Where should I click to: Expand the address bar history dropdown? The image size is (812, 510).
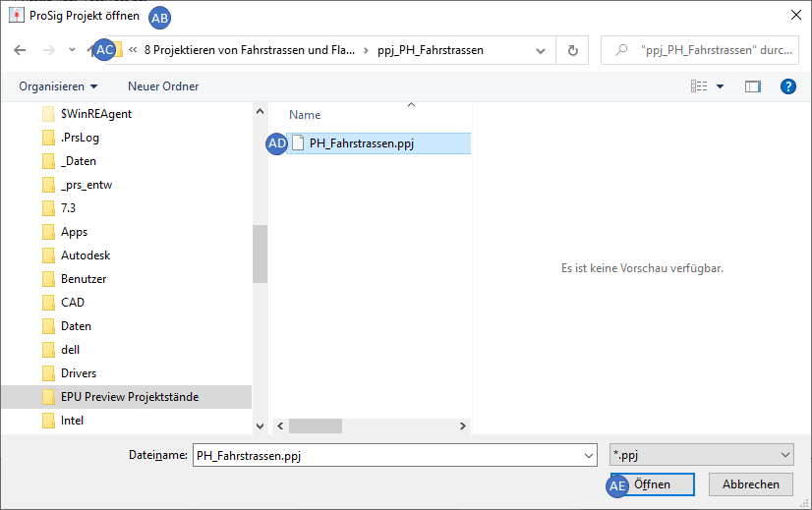(x=540, y=51)
